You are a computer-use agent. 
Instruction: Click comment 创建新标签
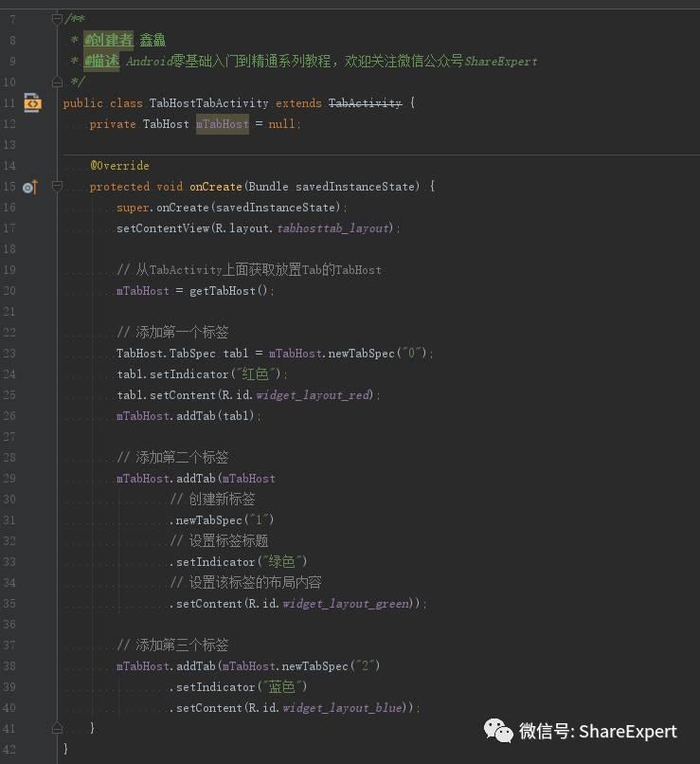pos(213,500)
